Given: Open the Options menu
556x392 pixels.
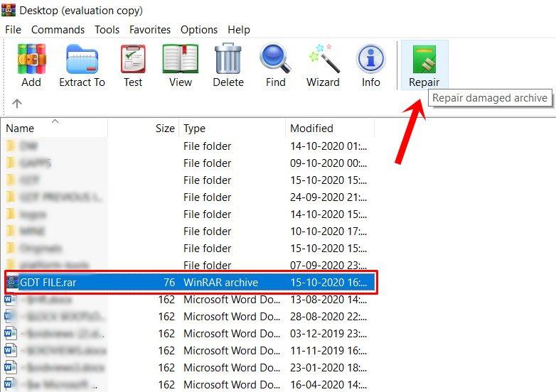Looking at the screenshot, I should (x=198, y=30).
